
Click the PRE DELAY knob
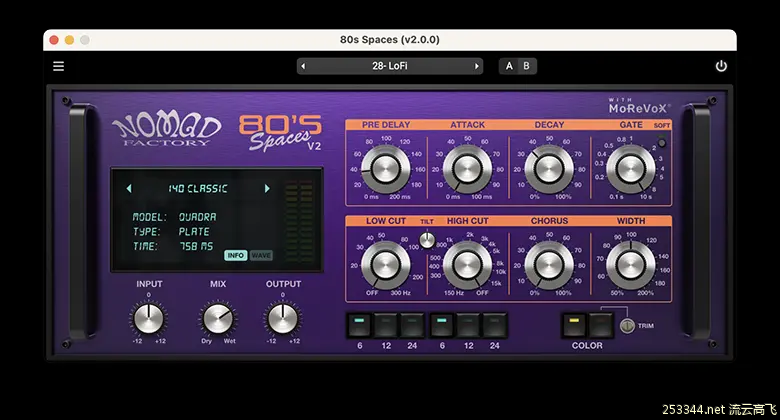point(386,169)
